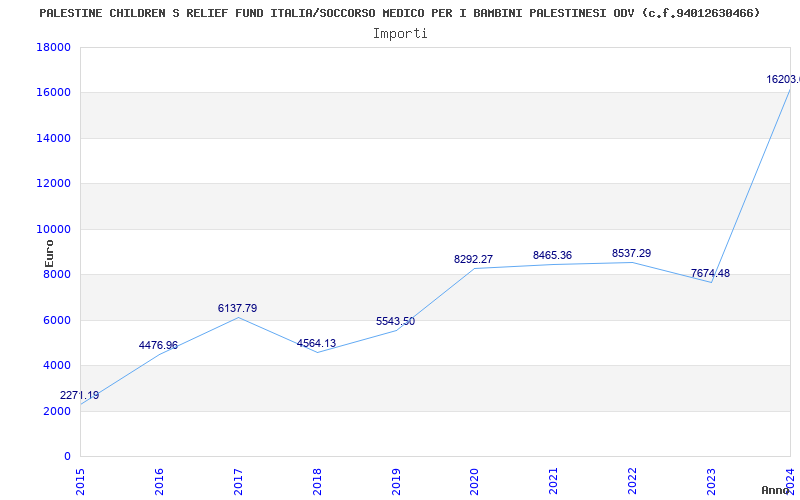This screenshot has height=500, width=800.
Task: Select the 5543.50 data label
Action: 395,321
